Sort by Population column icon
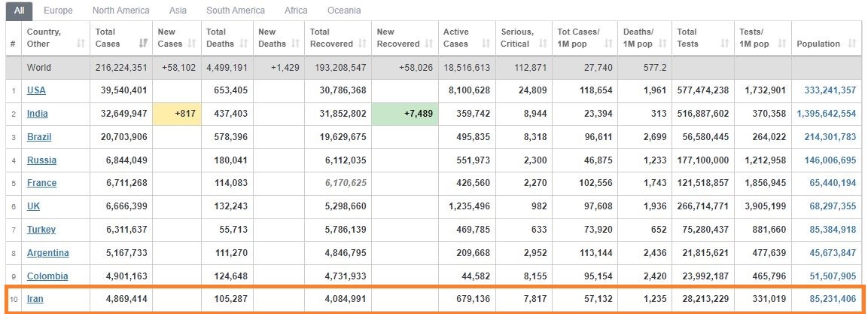This screenshot has height=314, width=868. click(x=852, y=44)
